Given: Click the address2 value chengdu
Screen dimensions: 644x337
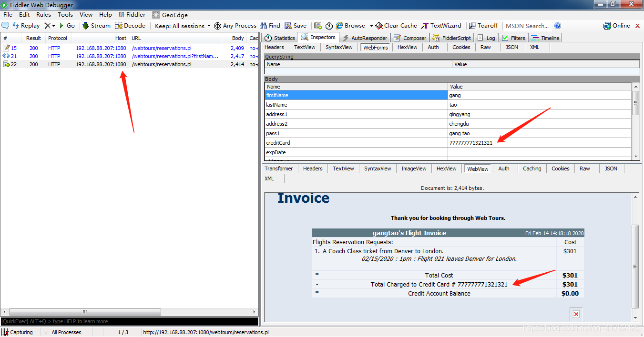Looking at the screenshot, I should [459, 124].
